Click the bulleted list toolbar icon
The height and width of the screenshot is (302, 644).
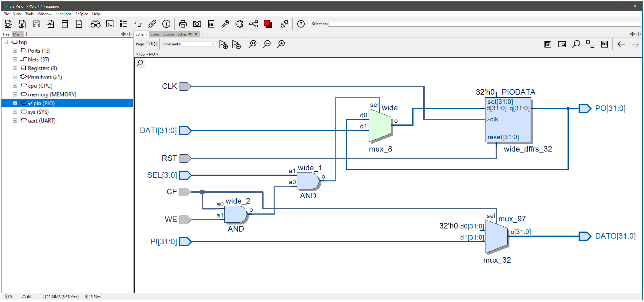124,24
